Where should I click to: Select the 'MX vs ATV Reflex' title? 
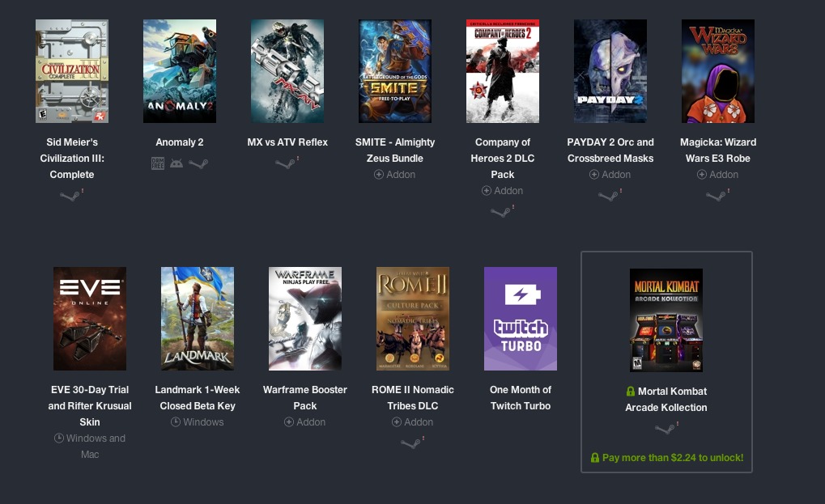click(287, 142)
